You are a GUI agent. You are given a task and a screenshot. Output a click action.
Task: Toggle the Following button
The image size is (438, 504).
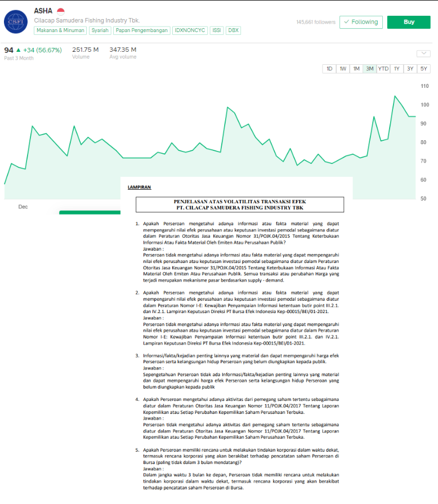tap(361, 22)
